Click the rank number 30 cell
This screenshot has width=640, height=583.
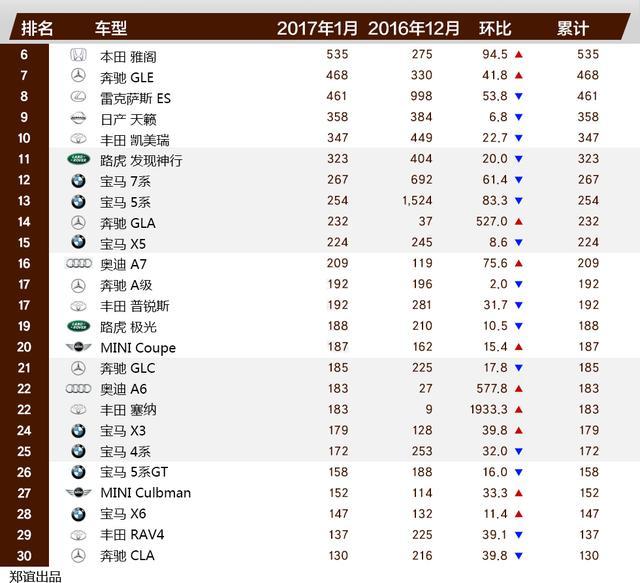pyautogui.click(x=24, y=556)
